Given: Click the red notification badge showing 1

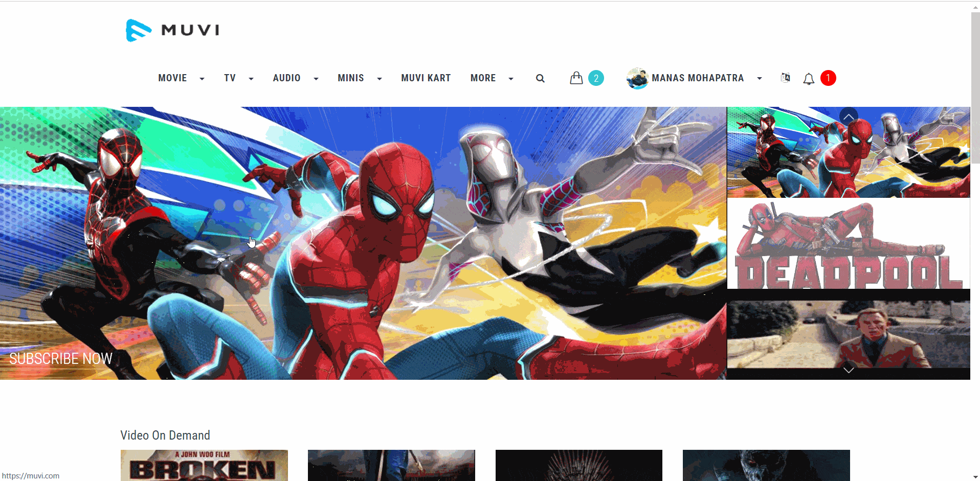Looking at the screenshot, I should point(828,78).
